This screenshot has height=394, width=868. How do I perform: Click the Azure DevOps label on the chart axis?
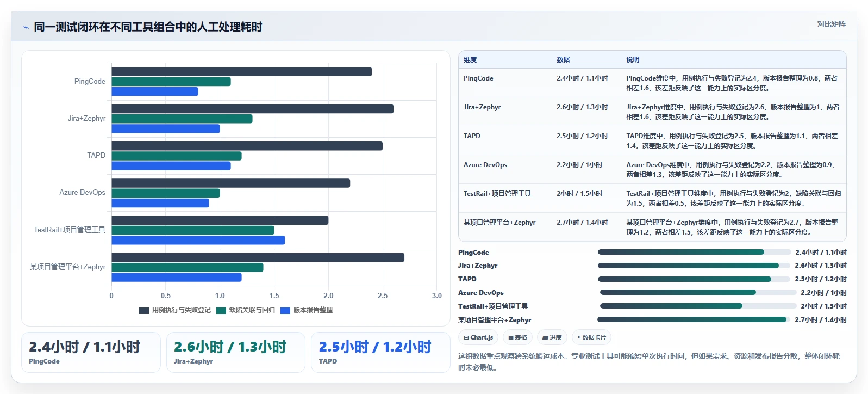point(83,193)
